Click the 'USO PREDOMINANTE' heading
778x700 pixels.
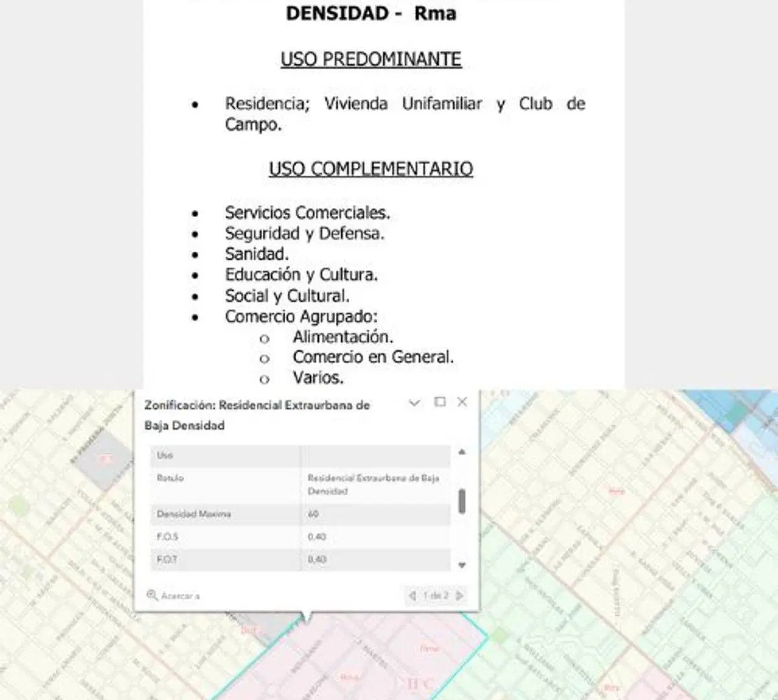(x=371, y=59)
